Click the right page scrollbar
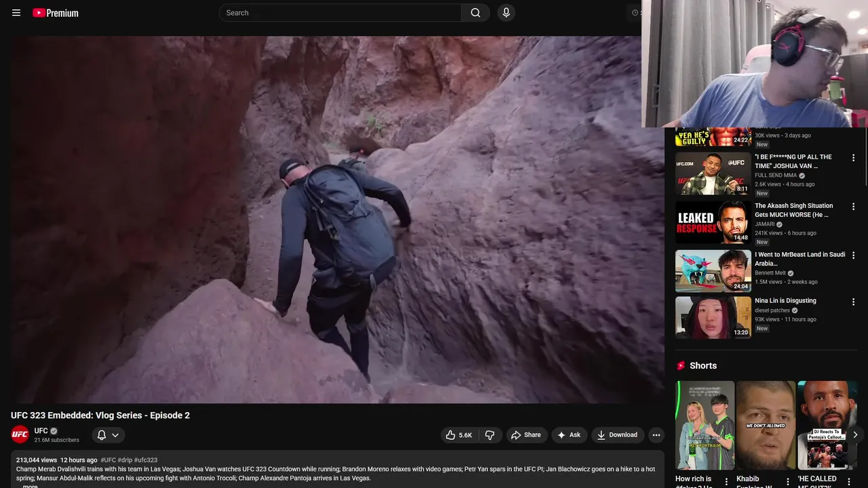 (865, 156)
